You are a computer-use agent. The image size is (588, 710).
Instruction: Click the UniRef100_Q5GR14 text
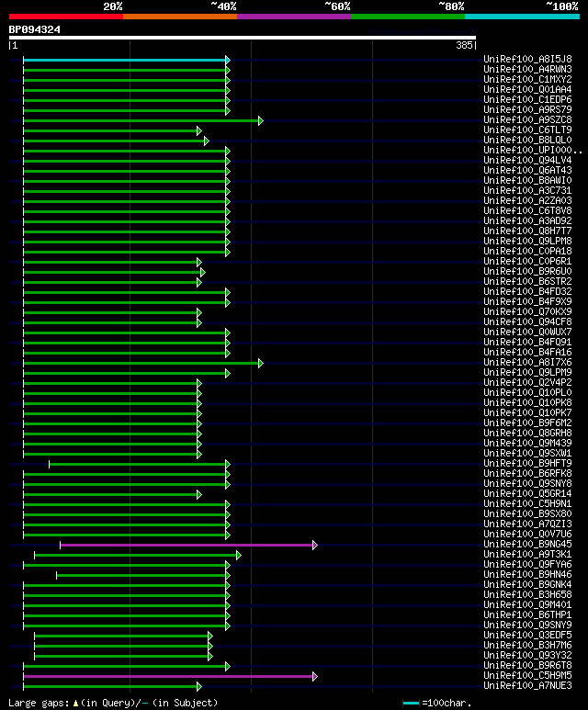click(527, 493)
